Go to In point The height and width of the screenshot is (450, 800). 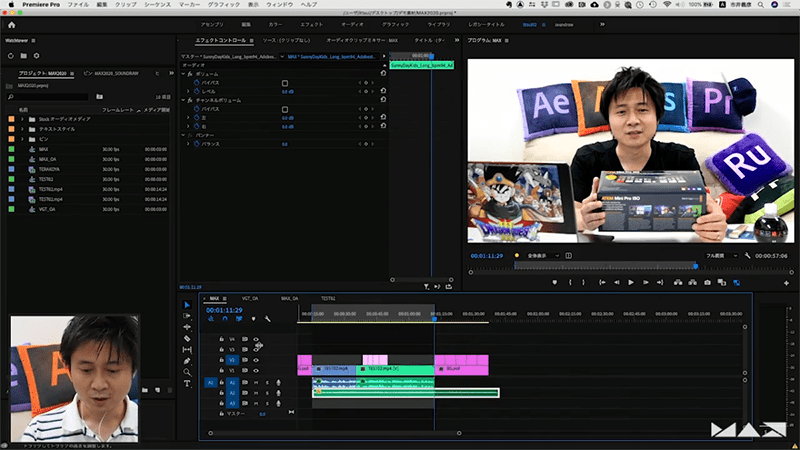coord(602,282)
